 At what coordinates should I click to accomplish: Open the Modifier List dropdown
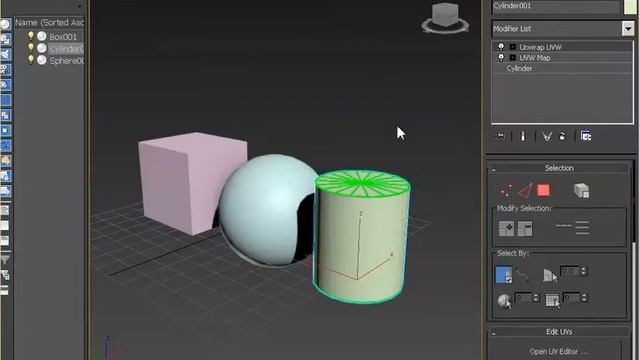[562, 29]
